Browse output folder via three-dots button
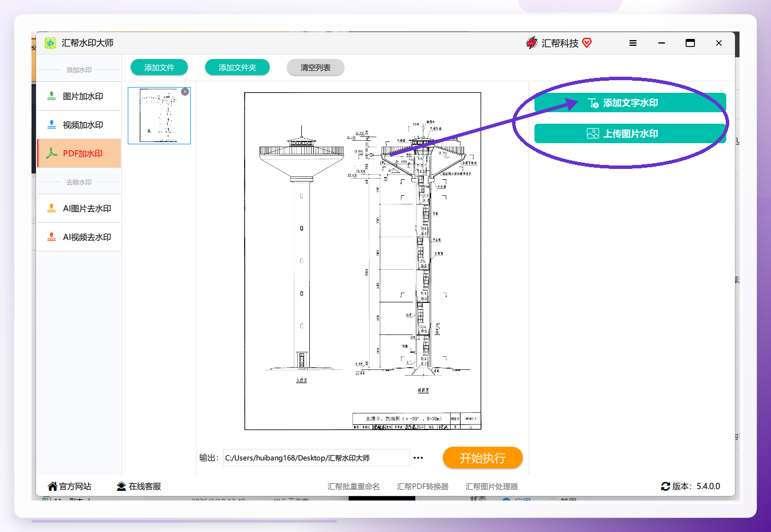This screenshot has width=771, height=532. point(418,458)
